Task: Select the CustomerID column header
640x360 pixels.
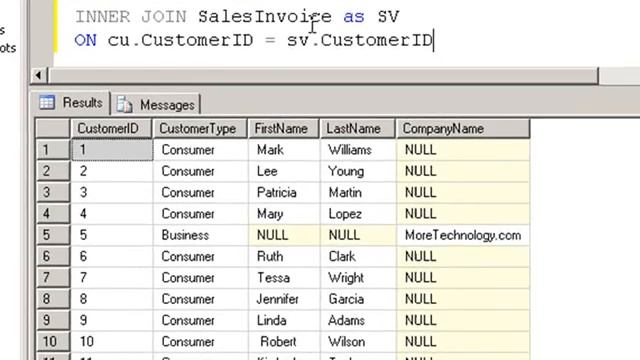Action: (x=111, y=129)
